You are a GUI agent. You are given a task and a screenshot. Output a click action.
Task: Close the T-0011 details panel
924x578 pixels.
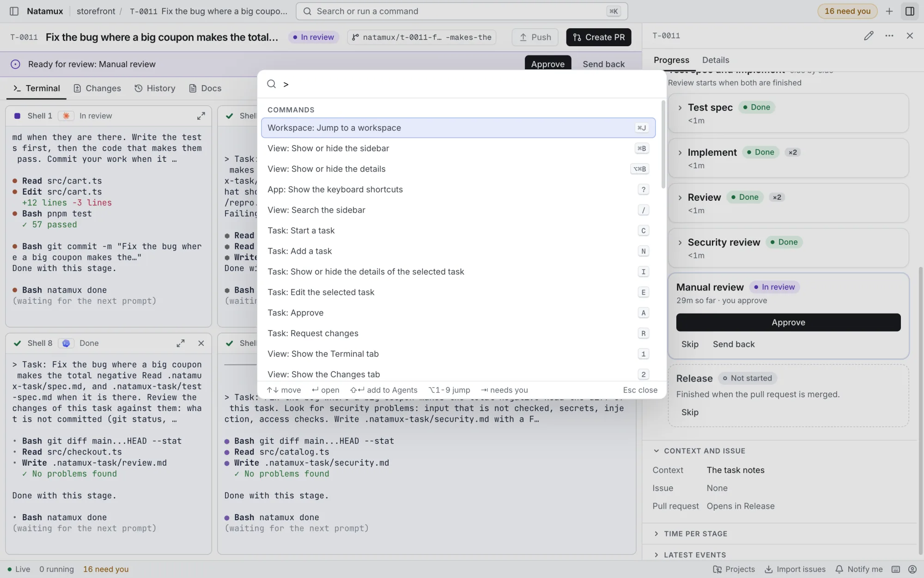click(910, 36)
